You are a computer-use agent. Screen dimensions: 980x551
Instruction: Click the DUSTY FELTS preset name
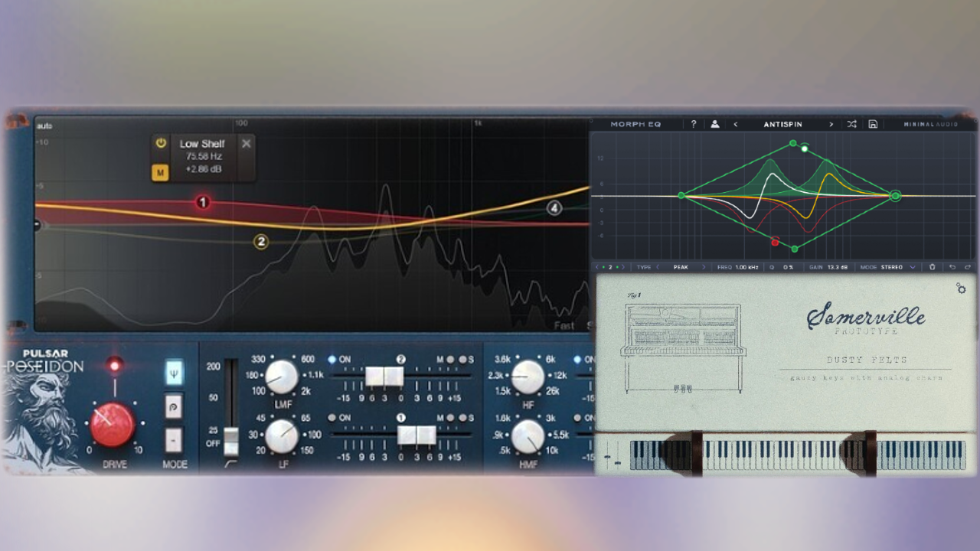click(x=867, y=360)
